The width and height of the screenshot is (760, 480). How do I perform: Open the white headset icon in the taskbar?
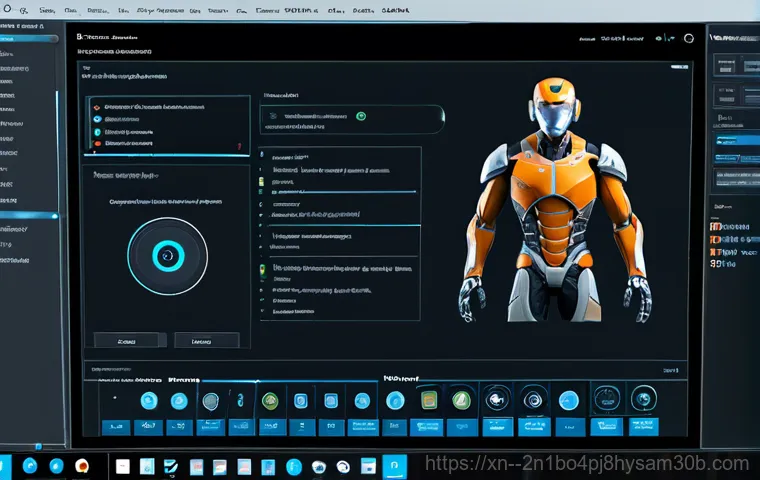click(343, 467)
